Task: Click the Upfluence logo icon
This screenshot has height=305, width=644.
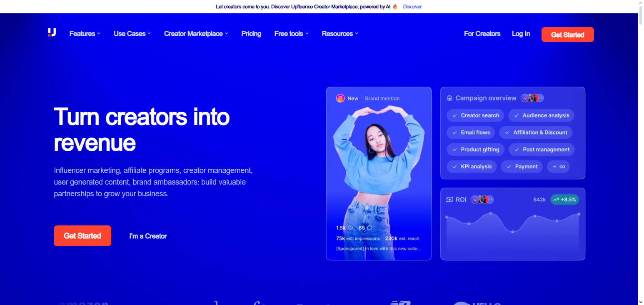Action: 52,34
